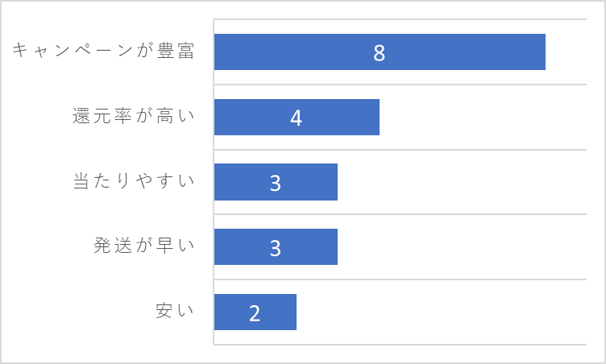606x364 pixels.
Task: Click the 当たりやすい axis label
Action: coord(134,181)
